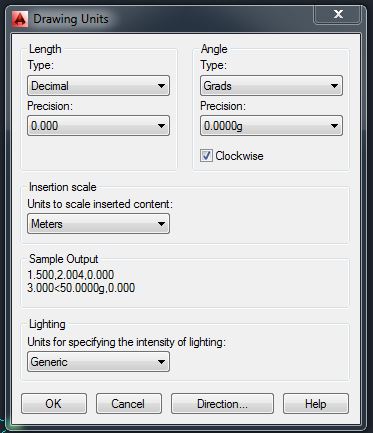Open the Direction... settings button
This screenshot has height=433, width=373.
(222, 404)
